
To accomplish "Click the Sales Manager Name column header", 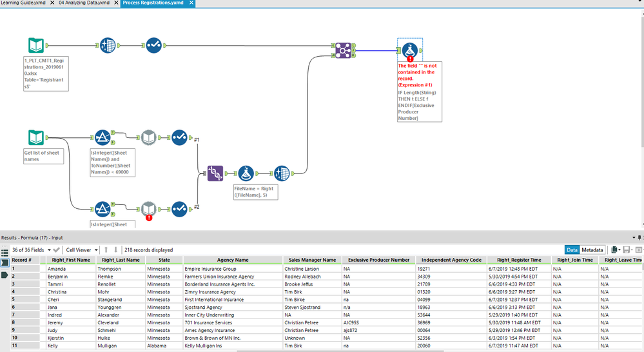I will click(x=312, y=260).
